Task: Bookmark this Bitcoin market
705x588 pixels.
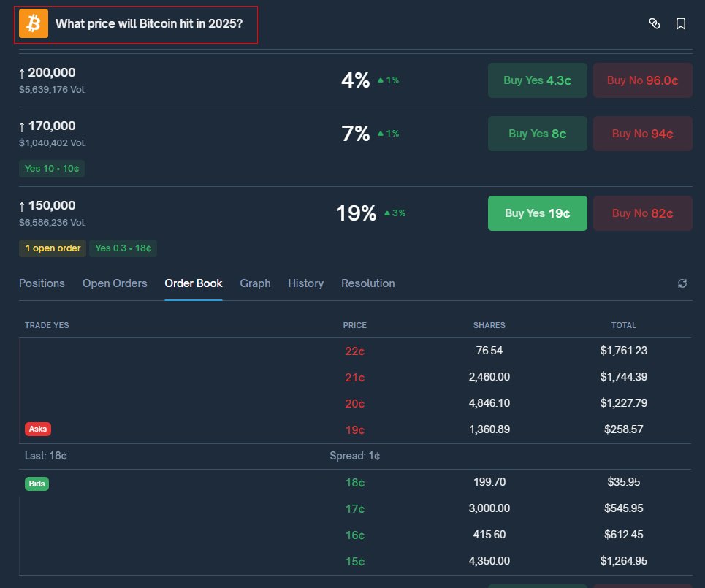Action: pyautogui.click(x=681, y=23)
